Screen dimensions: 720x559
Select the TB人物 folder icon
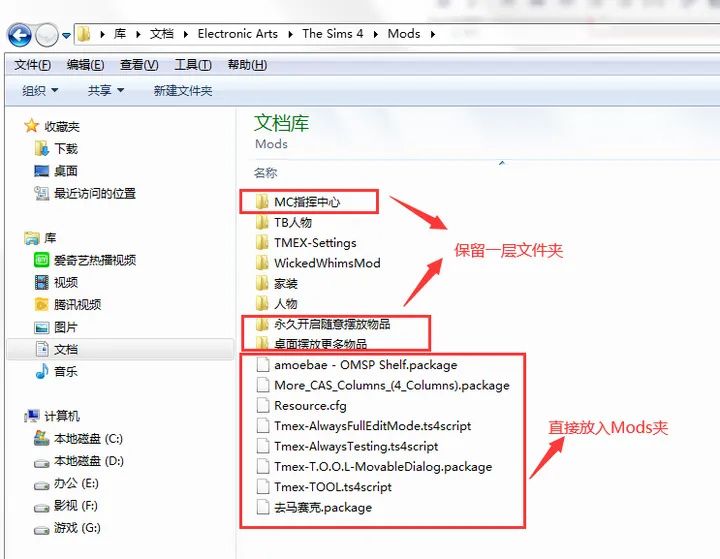point(262,222)
